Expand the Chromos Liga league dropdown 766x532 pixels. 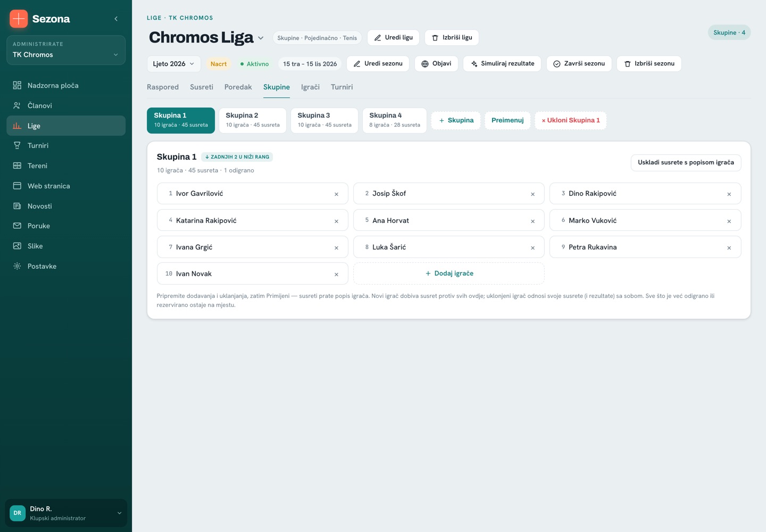(261, 38)
